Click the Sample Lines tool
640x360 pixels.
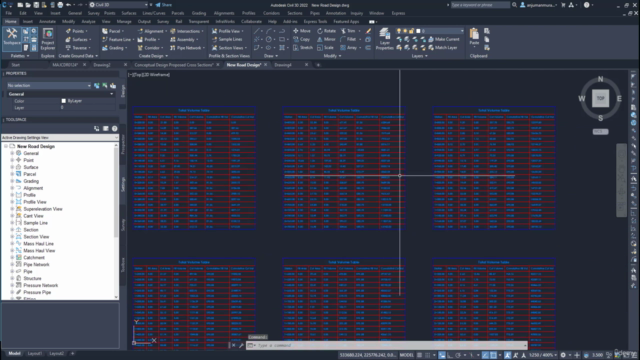227,39
